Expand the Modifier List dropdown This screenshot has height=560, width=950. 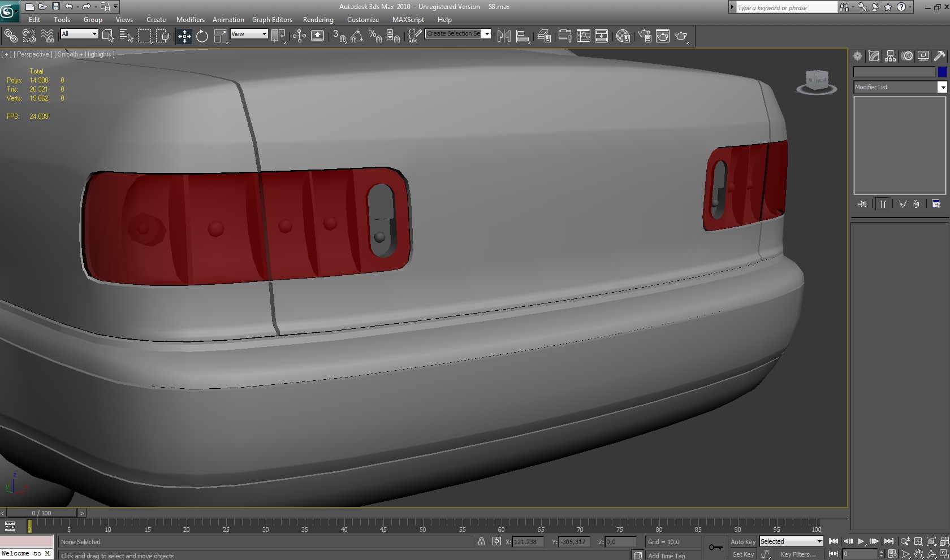[942, 87]
